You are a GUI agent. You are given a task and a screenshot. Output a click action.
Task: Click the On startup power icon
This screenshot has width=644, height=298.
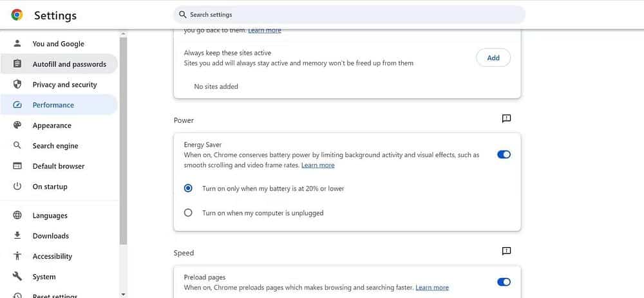[x=17, y=187]
